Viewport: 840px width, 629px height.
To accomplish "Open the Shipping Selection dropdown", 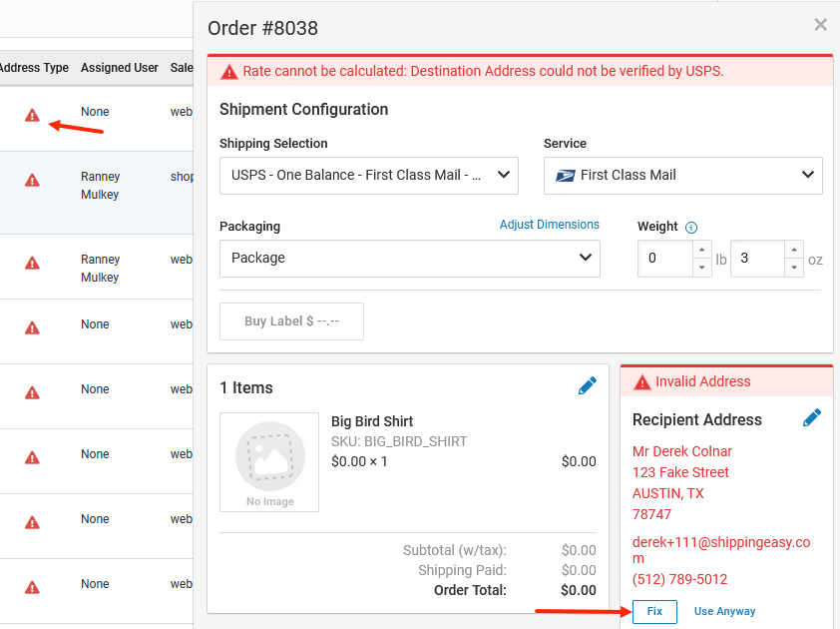I will click(x=368, y=176).
